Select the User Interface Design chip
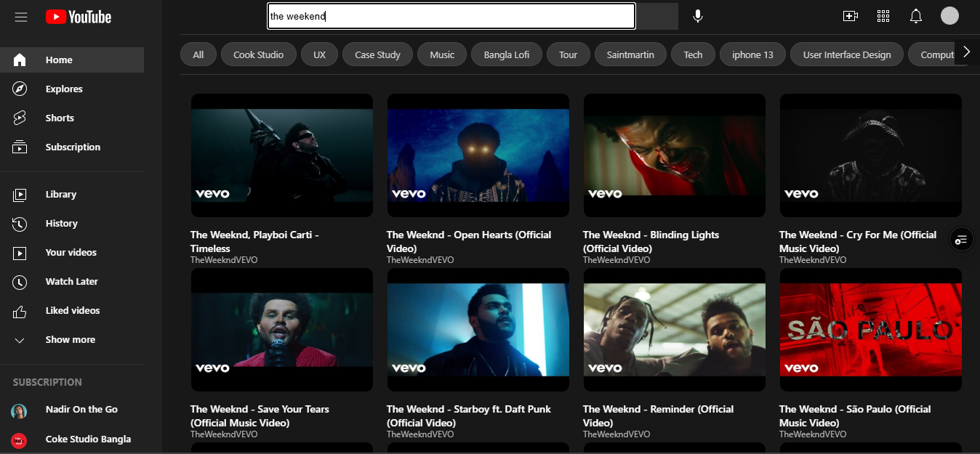 [847, 54]
